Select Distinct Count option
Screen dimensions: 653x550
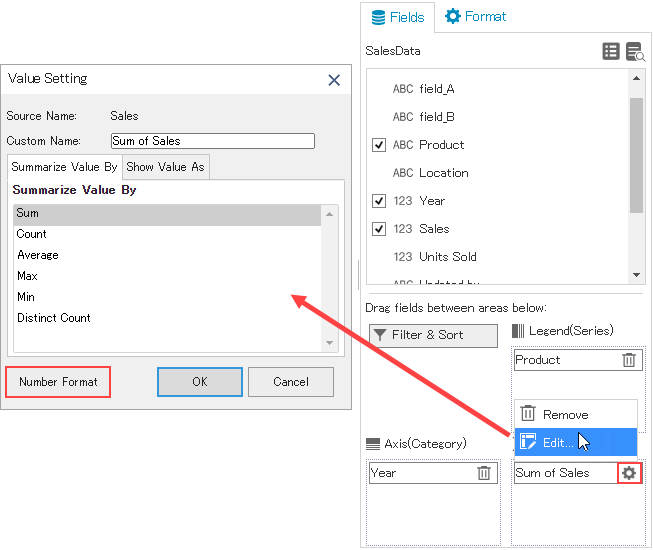tap(167, 318)
